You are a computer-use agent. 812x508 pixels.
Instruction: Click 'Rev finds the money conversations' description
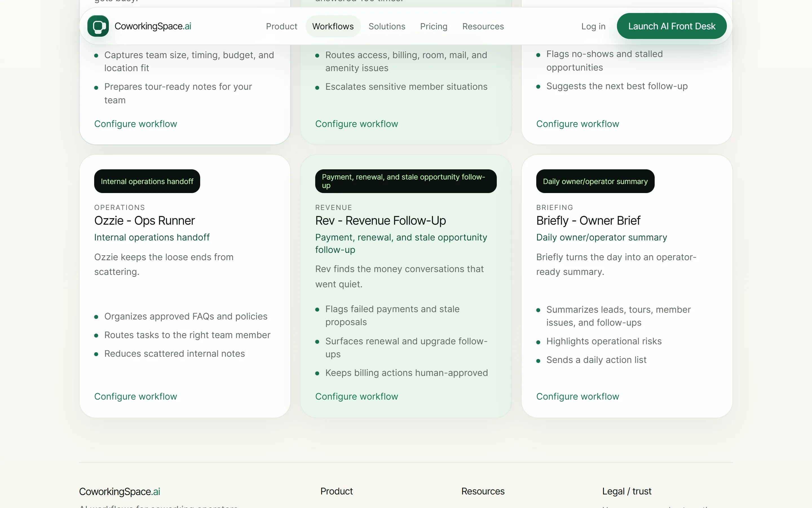point(399,277)
